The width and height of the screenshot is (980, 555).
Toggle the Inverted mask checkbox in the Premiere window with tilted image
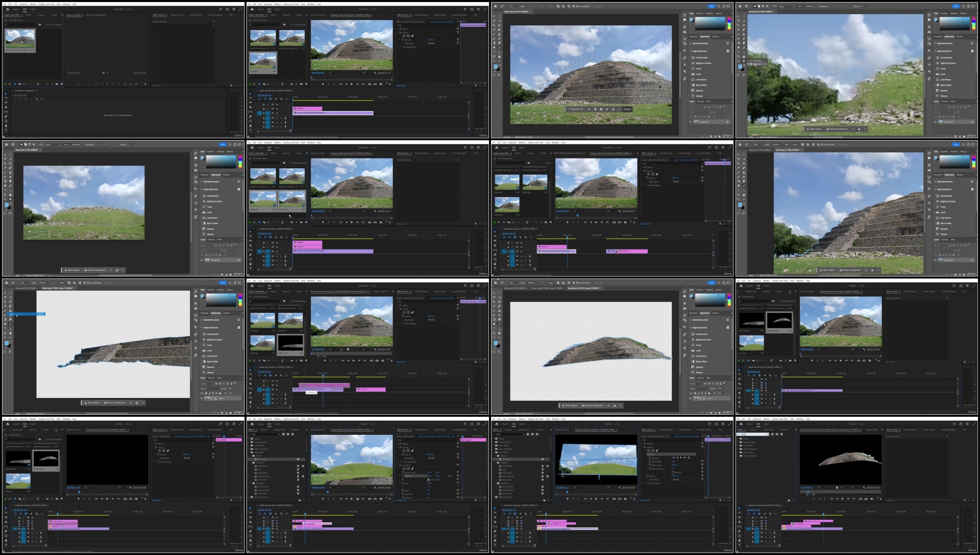(x=673, y=472)
